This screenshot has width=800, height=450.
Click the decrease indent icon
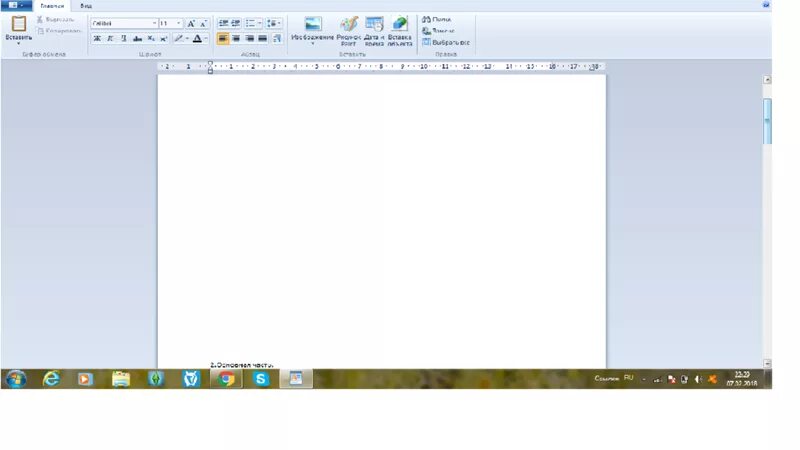point(223,23)
